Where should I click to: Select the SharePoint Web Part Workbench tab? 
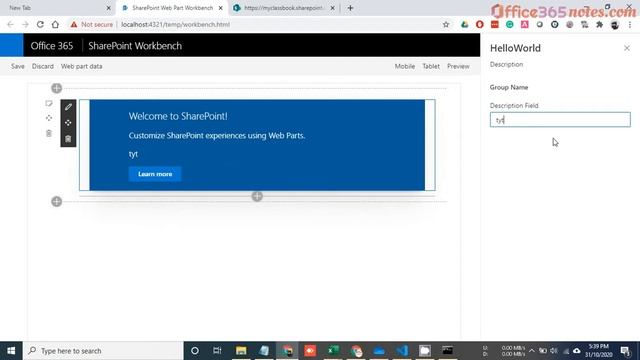click(x=172, y=8)
